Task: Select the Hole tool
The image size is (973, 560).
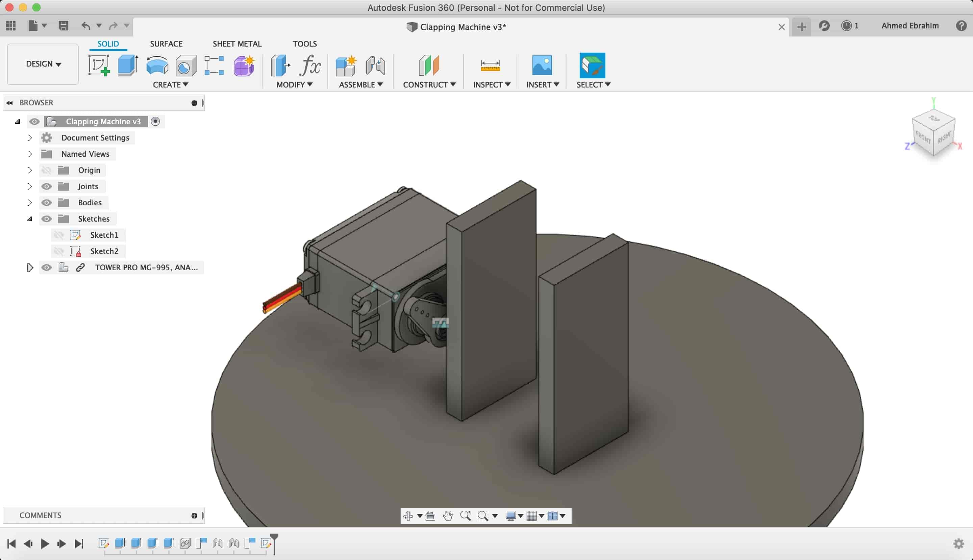Action: click(186, 66)
